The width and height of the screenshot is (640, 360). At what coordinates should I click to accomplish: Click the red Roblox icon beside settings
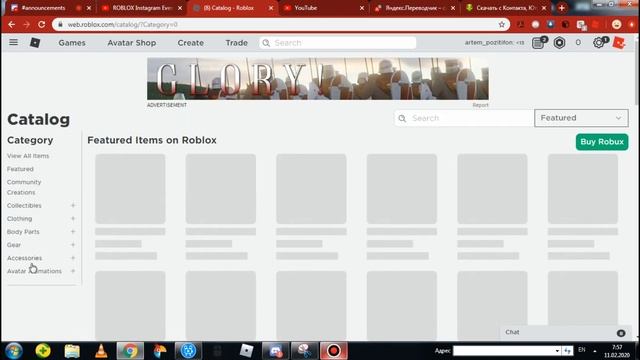pyautogui.click(x=619, y=42)
